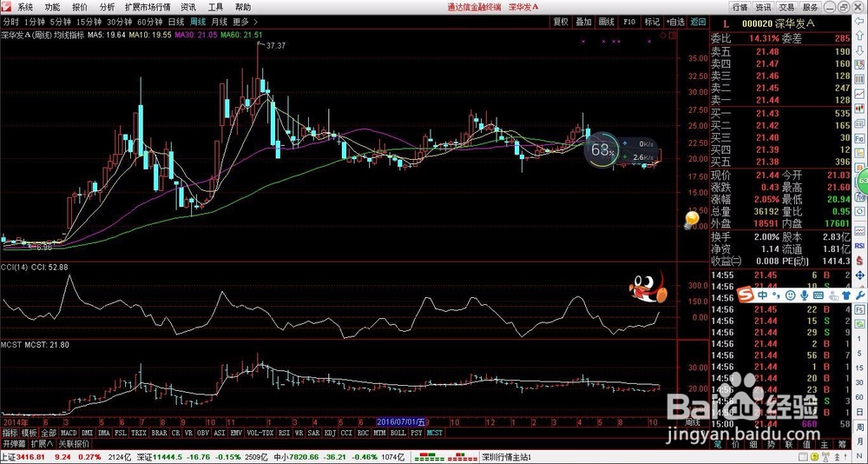This screenshot has height=464, width=868.
Task: Switch to 30分钟 chart period
Action: pos(119,23)
